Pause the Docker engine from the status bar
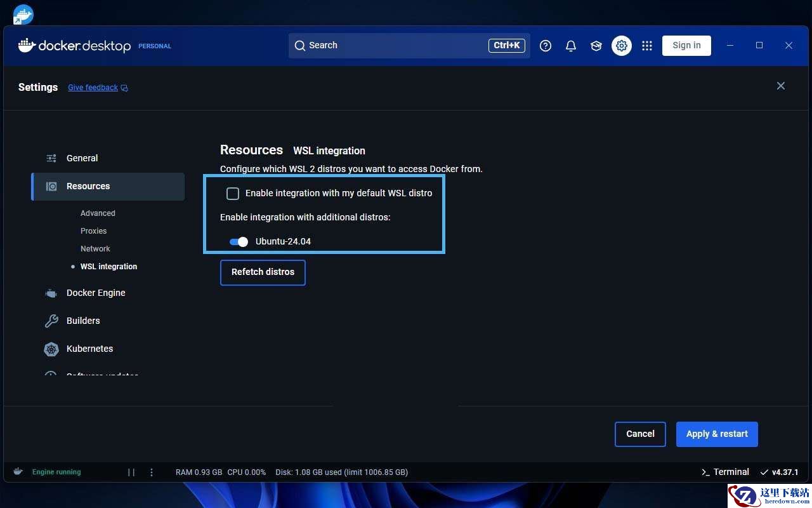Viewport: 812px width, 508px height. 131,472
